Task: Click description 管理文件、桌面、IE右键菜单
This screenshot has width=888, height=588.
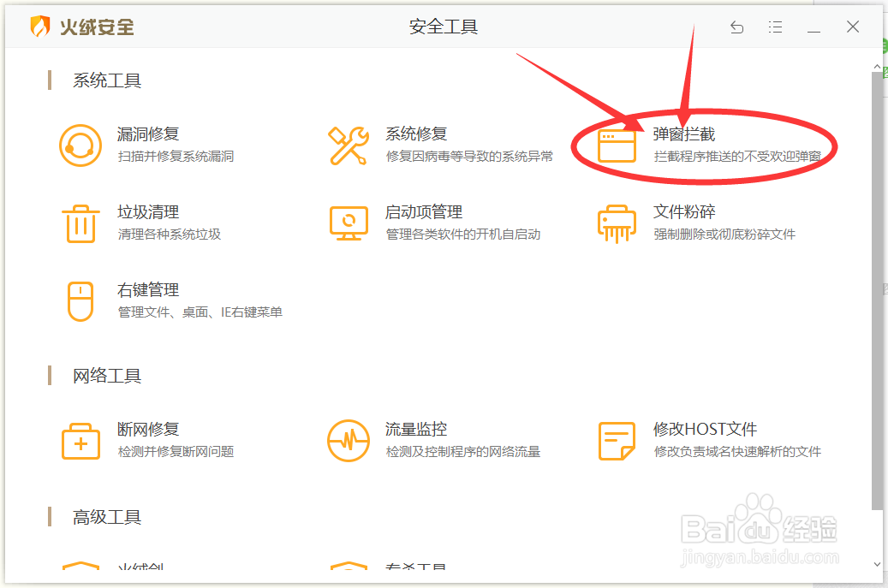Action: point(200,312)
